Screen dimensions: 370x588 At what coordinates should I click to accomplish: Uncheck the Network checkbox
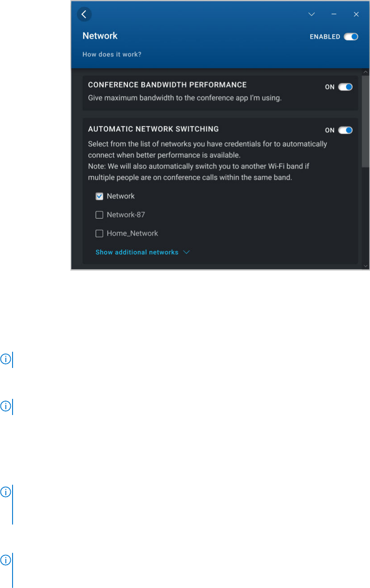click(x=100, y=196)
